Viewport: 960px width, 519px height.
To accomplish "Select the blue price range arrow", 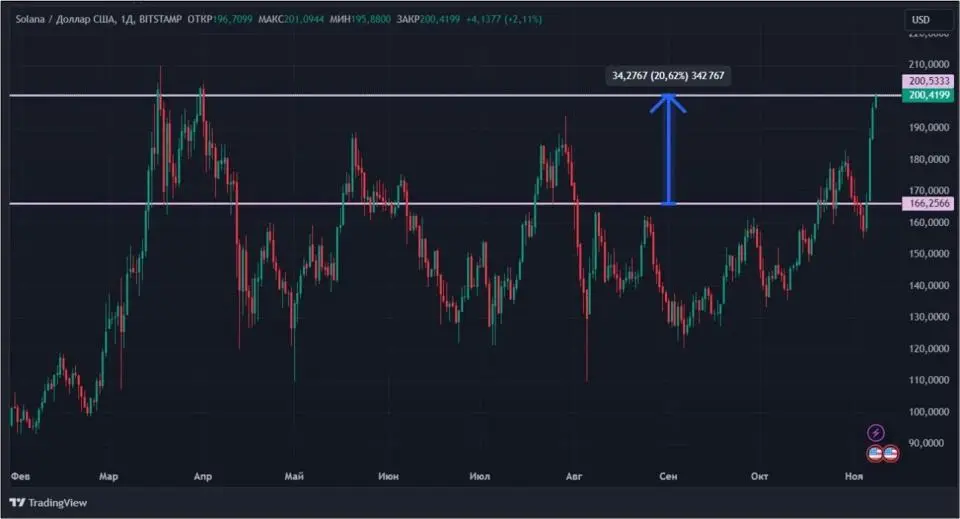I will click(x=669, y=150).
